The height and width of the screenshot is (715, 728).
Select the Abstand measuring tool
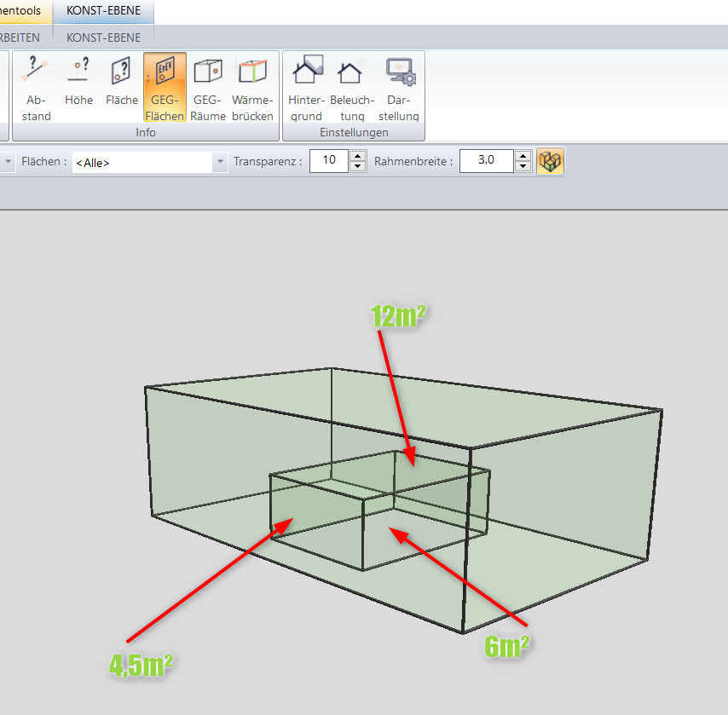[x=38, y=87]
